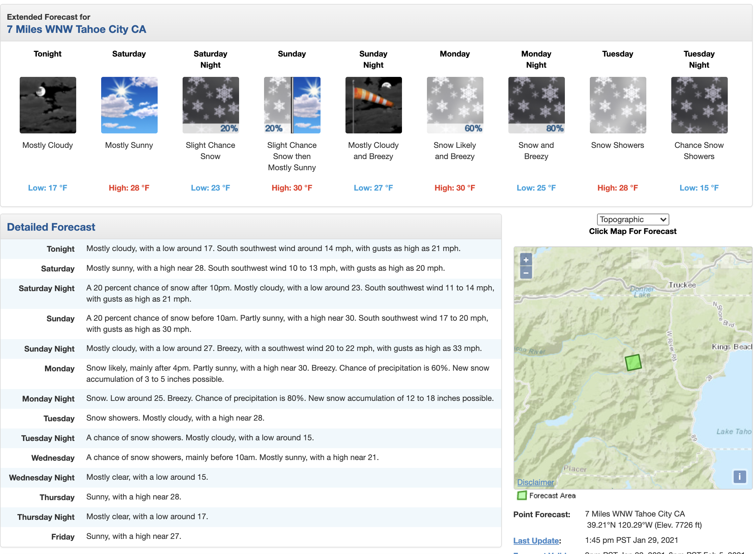Click 'Snow and Breezy' caption
756x554 pixels.
pos(536,151)
